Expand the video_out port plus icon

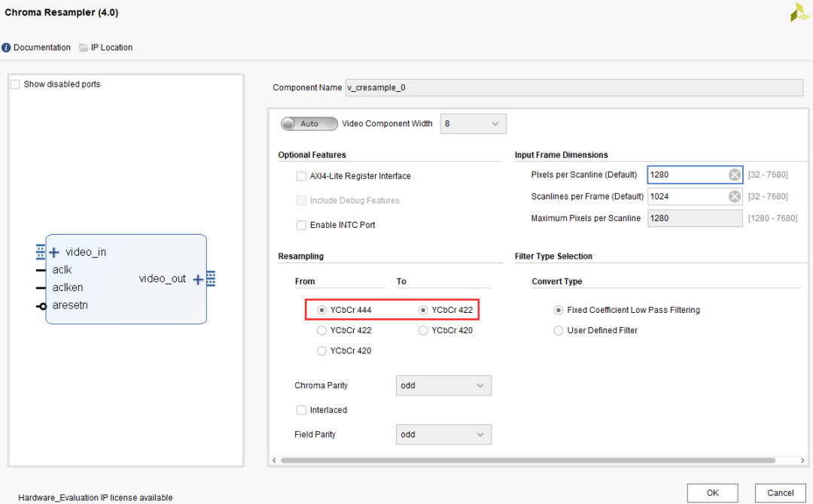[x=198, y=279]
